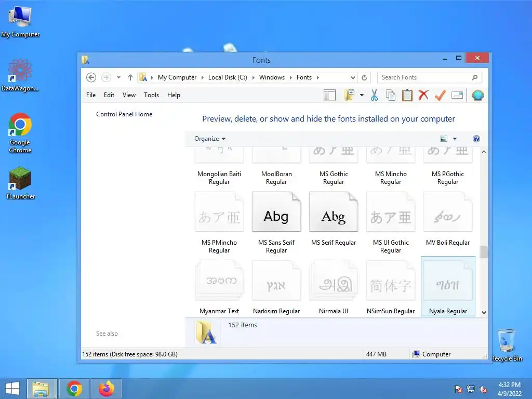Click the Back navigation arrow
532x399 pixels.
(x=91, y=78)
